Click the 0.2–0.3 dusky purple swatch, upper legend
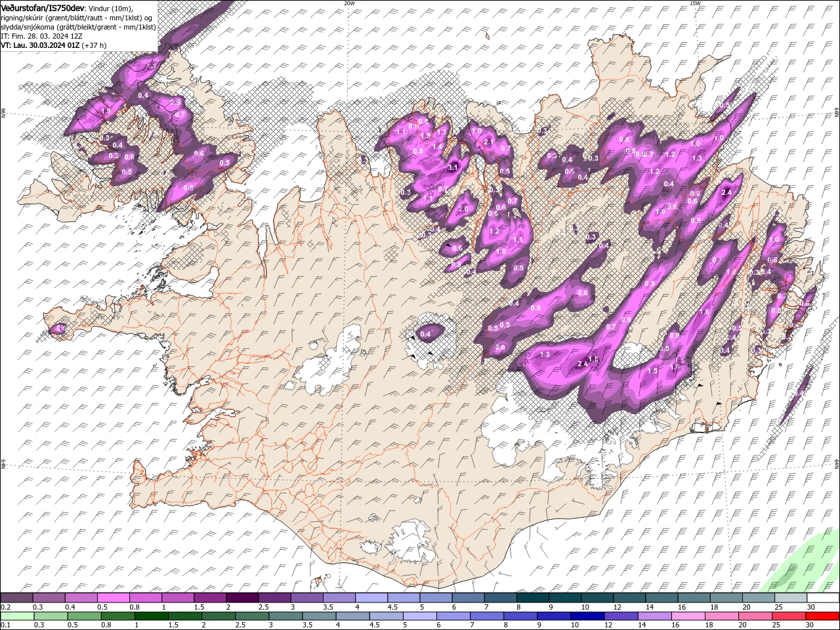Image resolution: width=840 pixels, height=630 pixels. 16,598
